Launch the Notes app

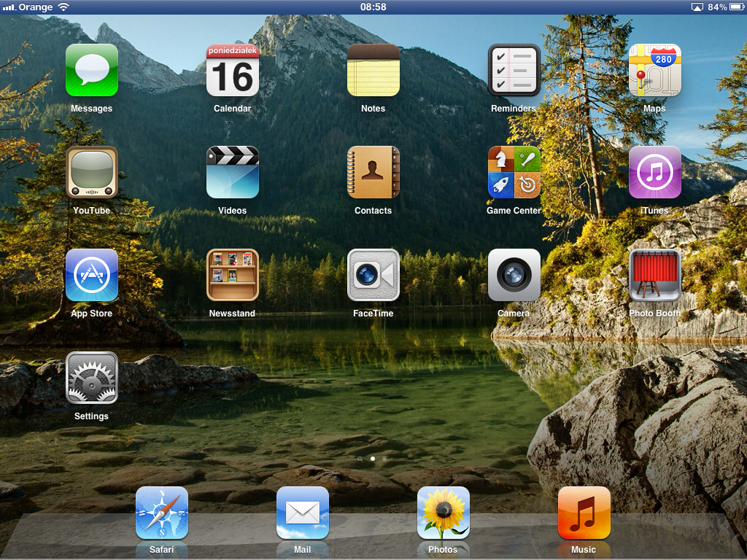click(x=373, y=71)
